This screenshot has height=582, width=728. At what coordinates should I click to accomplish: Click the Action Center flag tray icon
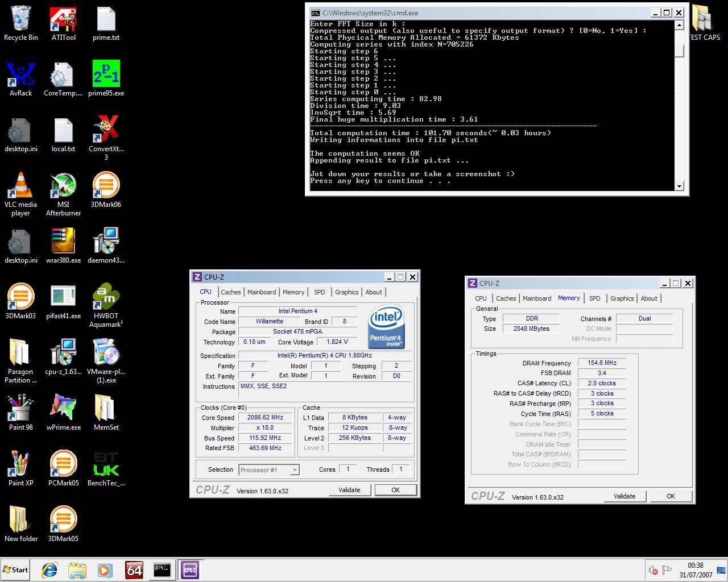(667, 569)
